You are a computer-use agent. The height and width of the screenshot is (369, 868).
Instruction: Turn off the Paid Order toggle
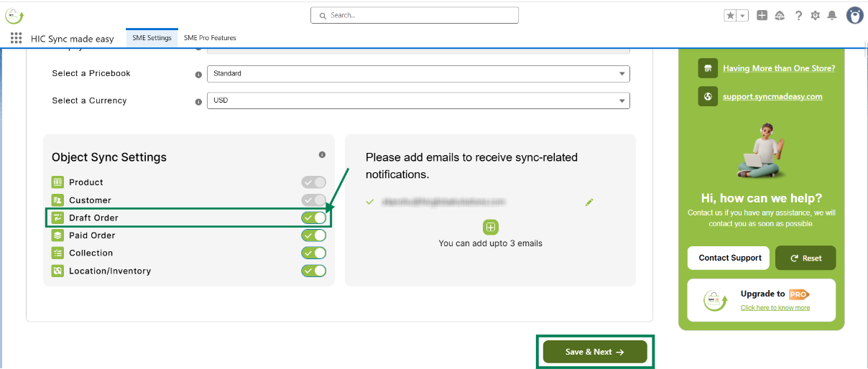click(x=314, y=235)
